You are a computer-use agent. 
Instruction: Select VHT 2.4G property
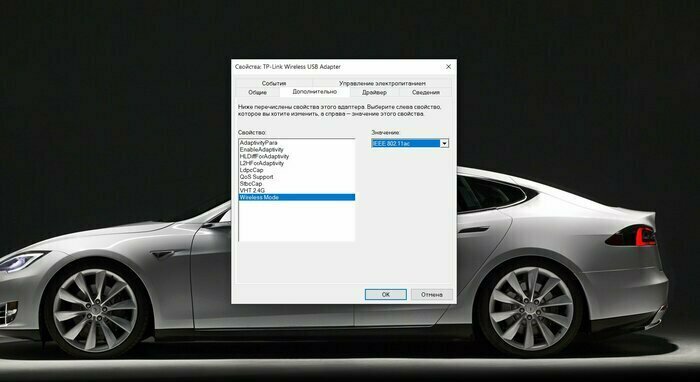tap(297, 190)
